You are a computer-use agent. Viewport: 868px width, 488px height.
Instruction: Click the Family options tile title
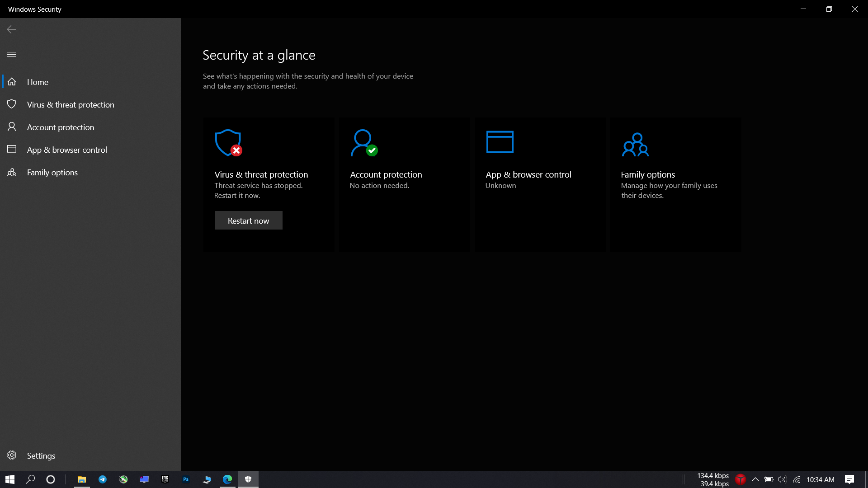[648, 175]
